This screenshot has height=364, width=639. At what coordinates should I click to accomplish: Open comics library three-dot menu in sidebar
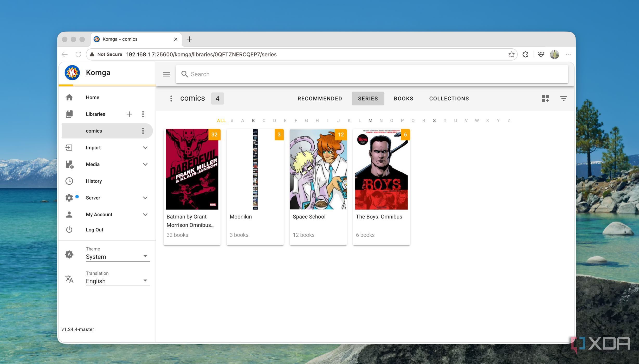pos(143,131)
